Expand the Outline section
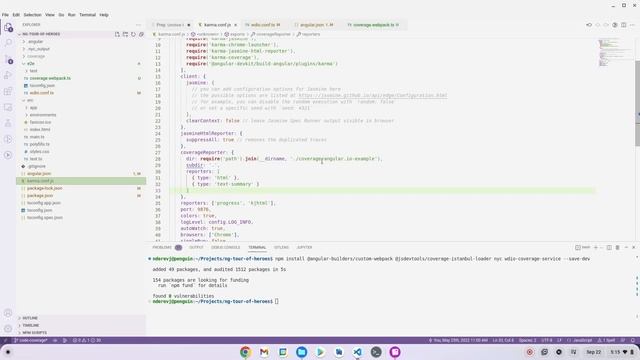The height and width of the screenshot is (360, 640). tap(81, 318)
